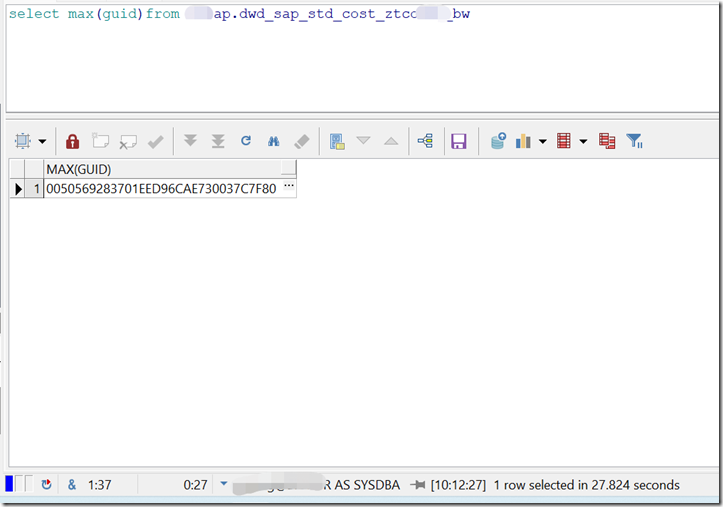Open cell editor with the ellipsis button
This screenshot has width=723, height=507.
click(289, 186)
